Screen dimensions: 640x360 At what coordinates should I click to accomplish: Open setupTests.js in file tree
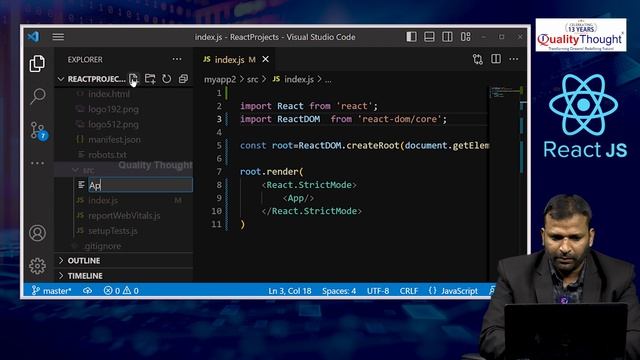click(113, 231)
